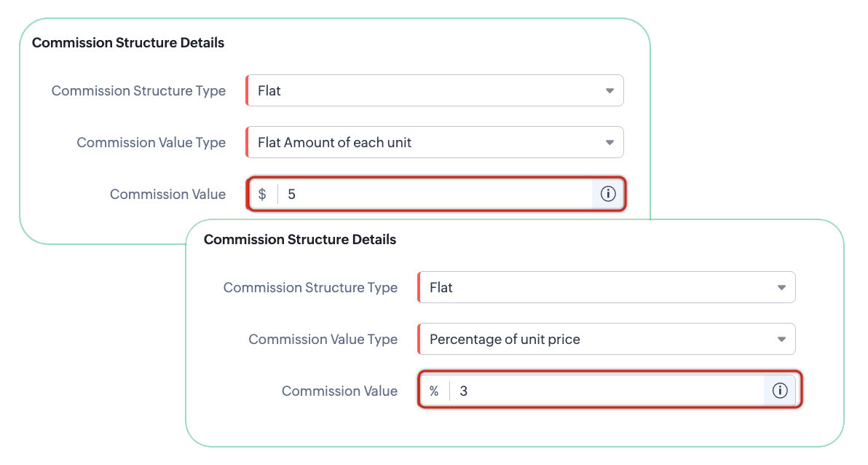
Task: Click the info icon in percent commission field
Action: tap(780, 391)
